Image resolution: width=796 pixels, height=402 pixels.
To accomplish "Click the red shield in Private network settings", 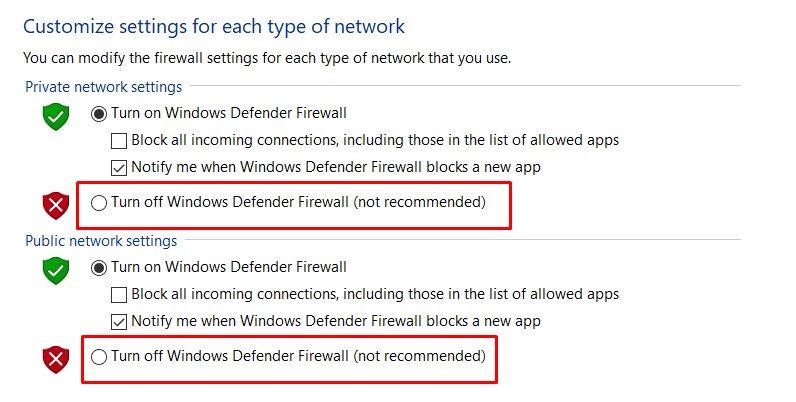I will [x=55, y=206].
